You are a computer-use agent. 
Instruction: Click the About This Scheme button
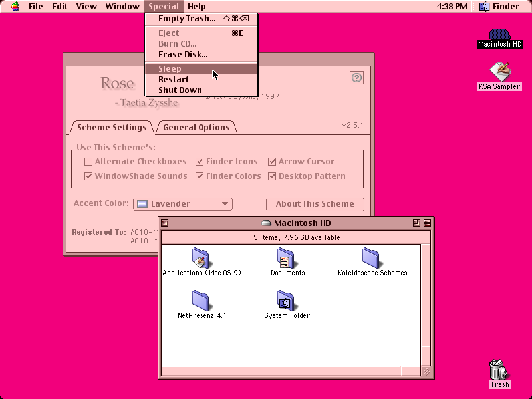[x=315, y=204]
